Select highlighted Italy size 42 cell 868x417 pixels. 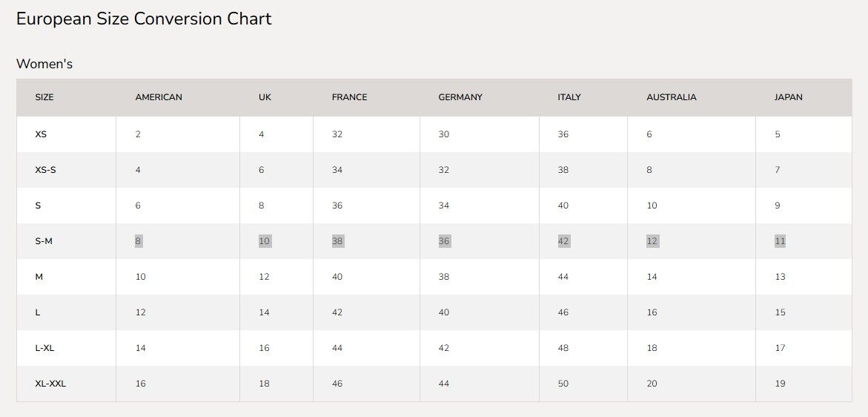[x=563, y=241]
